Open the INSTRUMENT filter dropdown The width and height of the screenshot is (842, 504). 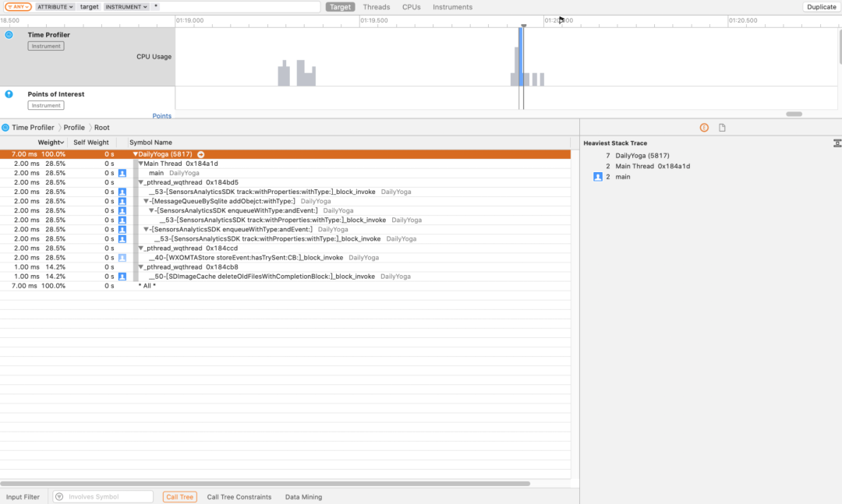tap(126, 7)
